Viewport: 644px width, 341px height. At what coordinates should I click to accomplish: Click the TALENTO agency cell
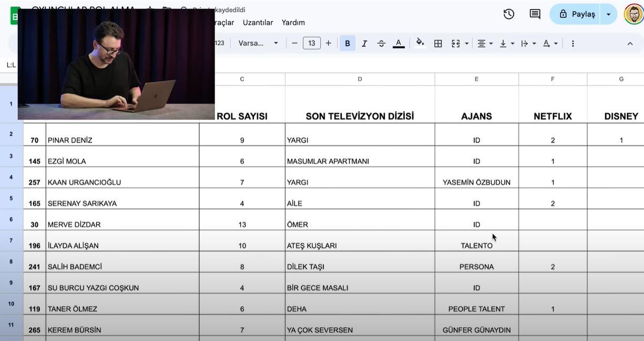[x=477, y=240]
